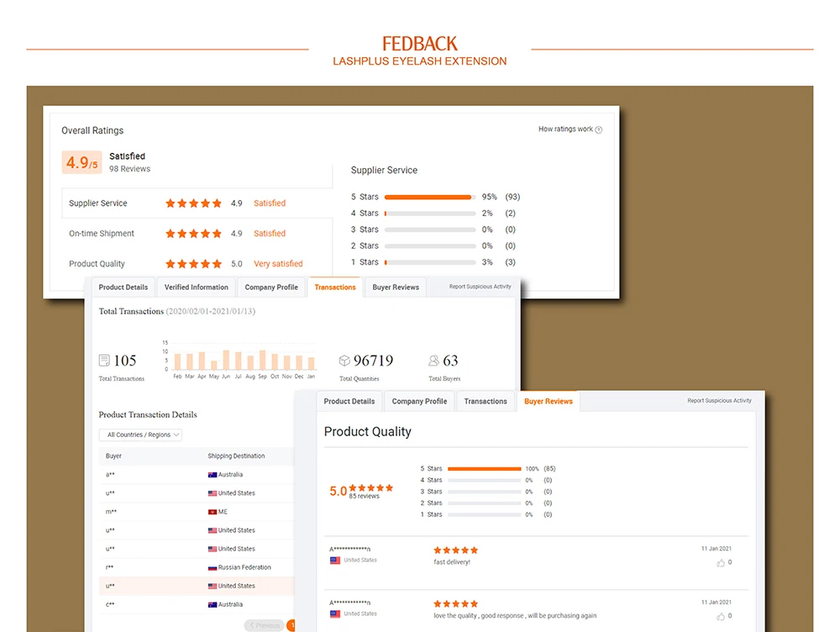840x632 pixels.
Task: Click the How ratings work link
Action: point(565,129)
